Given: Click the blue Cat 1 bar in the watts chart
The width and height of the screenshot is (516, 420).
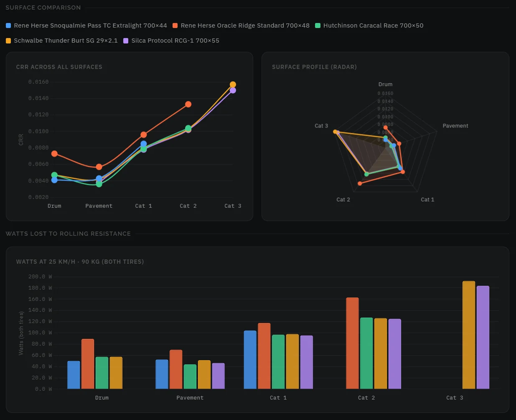Looking at the screenshot, I should point(250,360).
